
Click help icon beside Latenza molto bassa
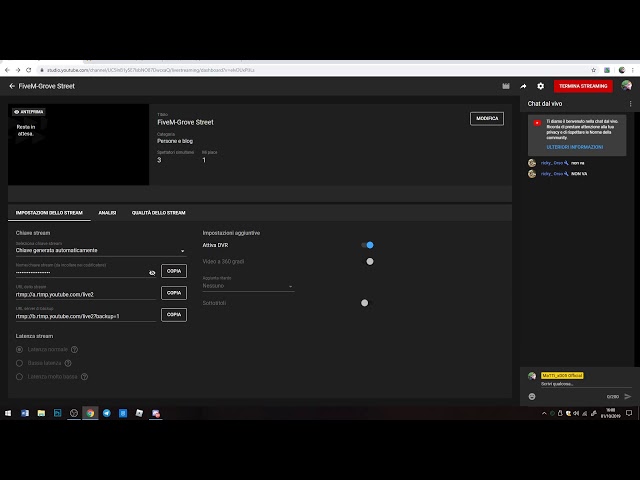(x=84, y=377)
